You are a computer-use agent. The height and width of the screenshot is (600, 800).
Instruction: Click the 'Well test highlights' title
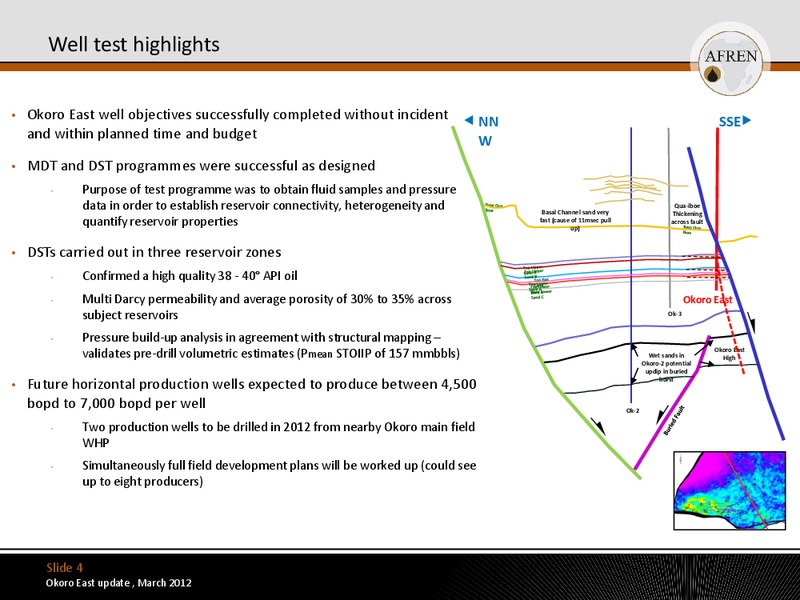(134, 44)
